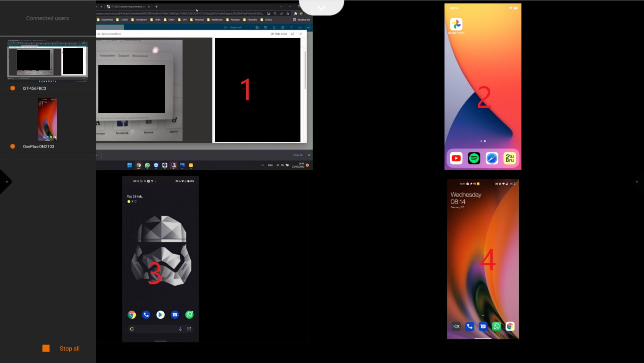Launch Play Store on the Stormtrooper phone
644x363 pixels.
point(161,315)
